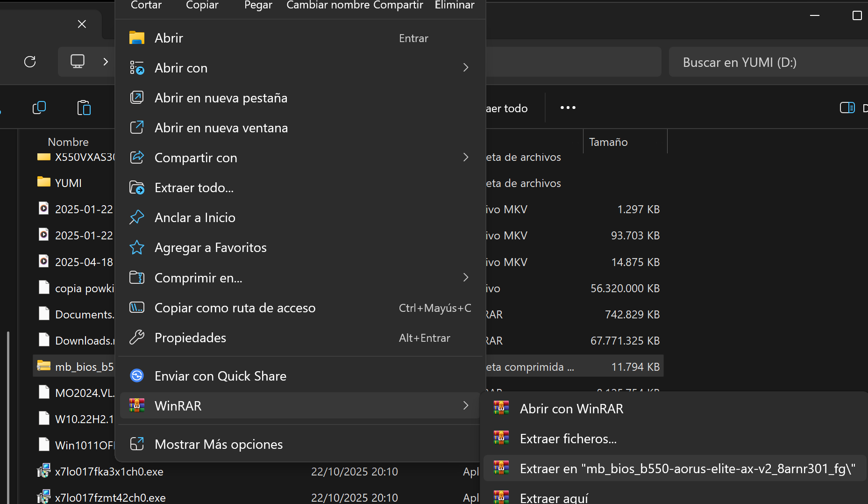Expand the Comprimir en submenu arrow

click(x=465, y=278)
